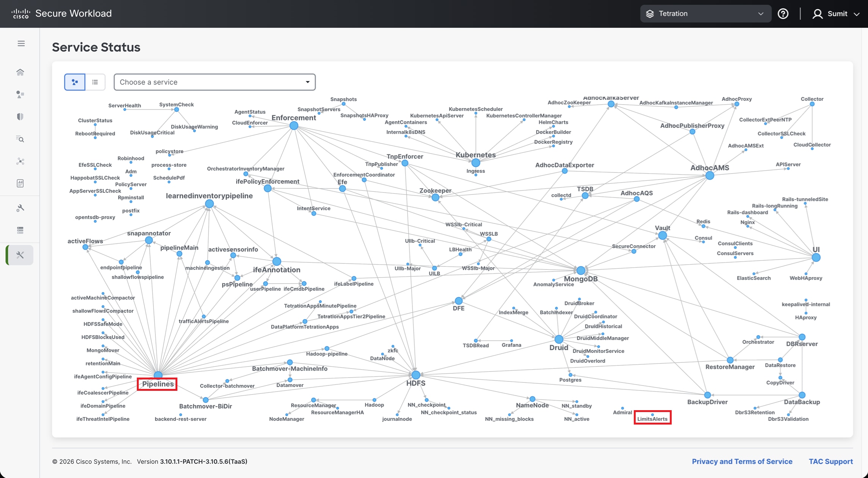868x478 pixels.
Task: Open the Organize shapes icon in sidebar
Action: (x=20, y=94)
